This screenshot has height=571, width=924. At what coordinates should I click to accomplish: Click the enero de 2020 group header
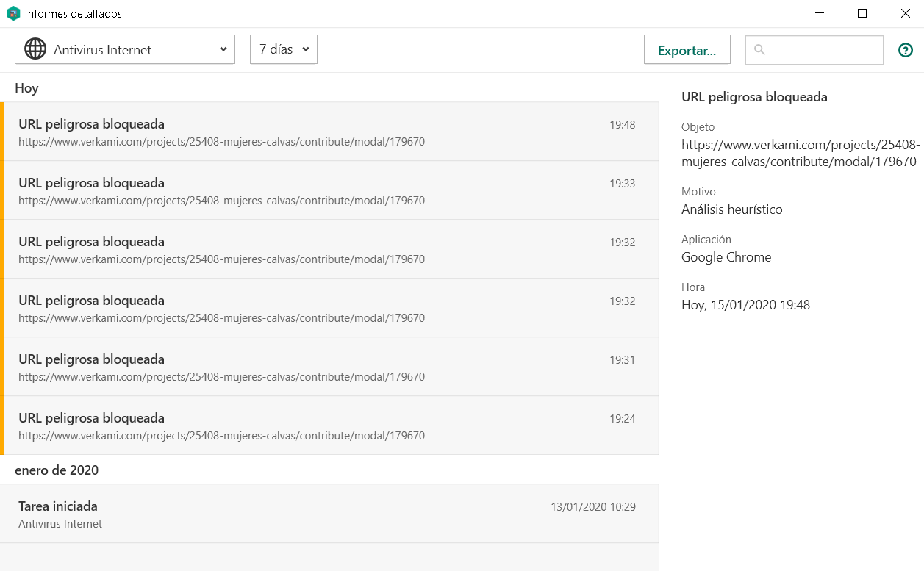pyautogui.click(x=57, y=470)
